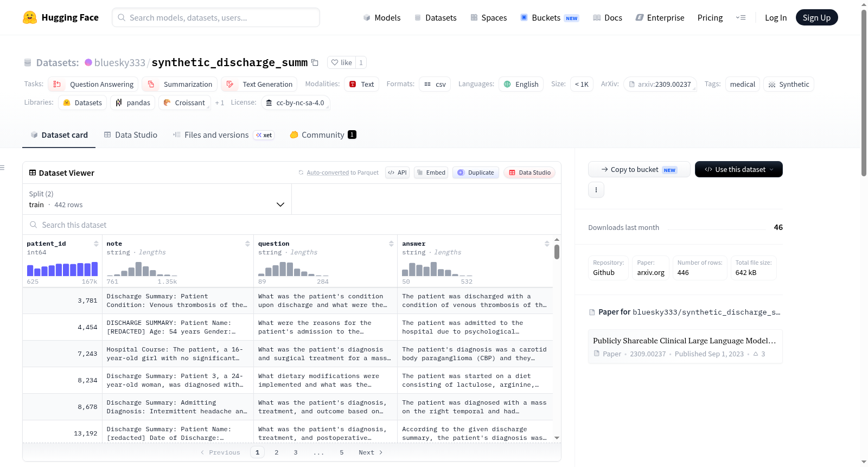
Task: Open the three-dot more options button
Action: (596, 190)
